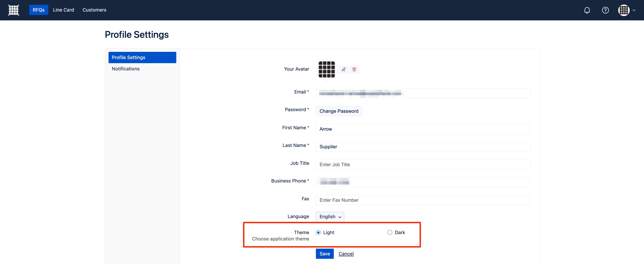Click the Line Card menu item
Screen dimensions: 644x264
(64, 9)
